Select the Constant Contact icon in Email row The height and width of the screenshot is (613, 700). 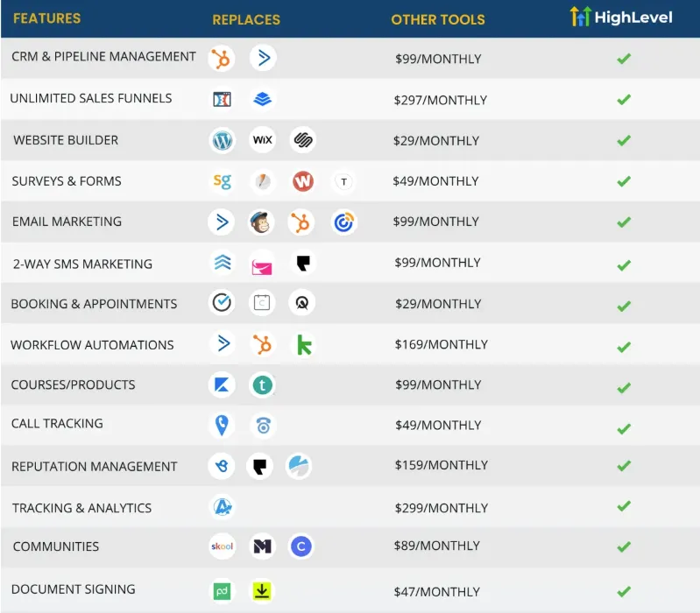tap(343, 222)
